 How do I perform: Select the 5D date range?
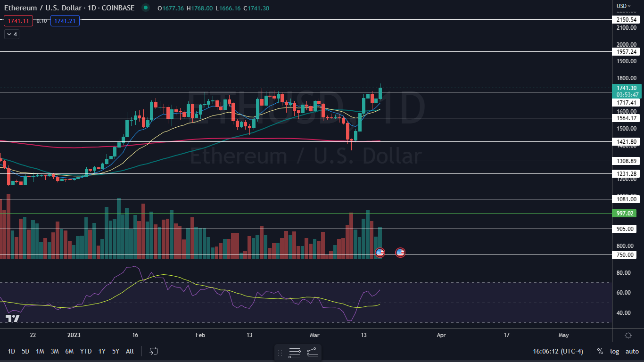pos(25,351)
